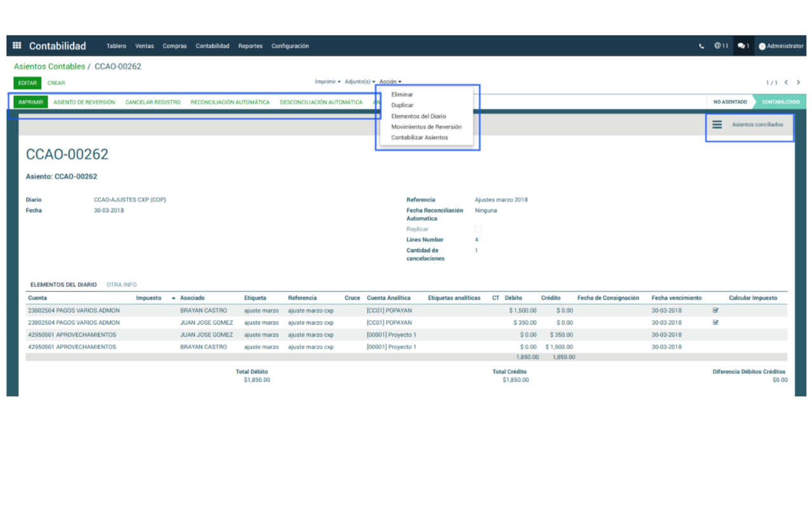Switch to the OTRA INFO tab

coord(121,285)
